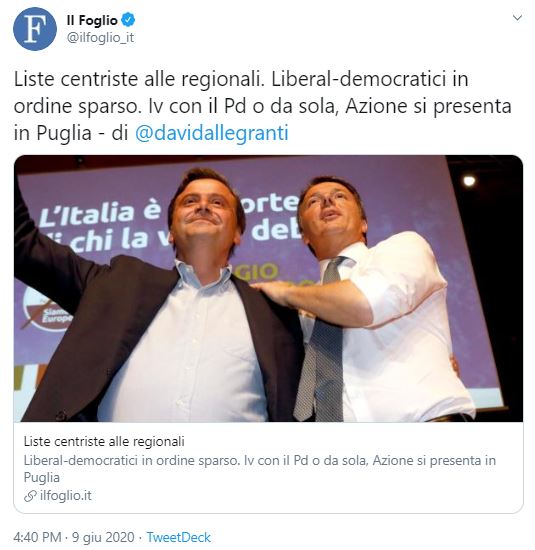Image resolution: width=535 pixels, height=550 pixels.
Task: Click the Siamo Europei logo in photo
Action: pos(47,309)
